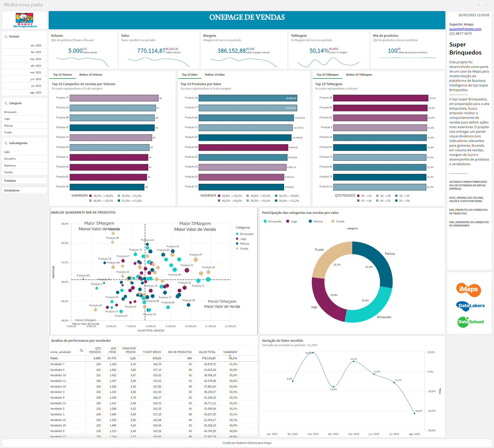This screenshot has width=494, height=448.
Task: Switch to the Botton 10 Volume tab
Action: tap(91, 75)
